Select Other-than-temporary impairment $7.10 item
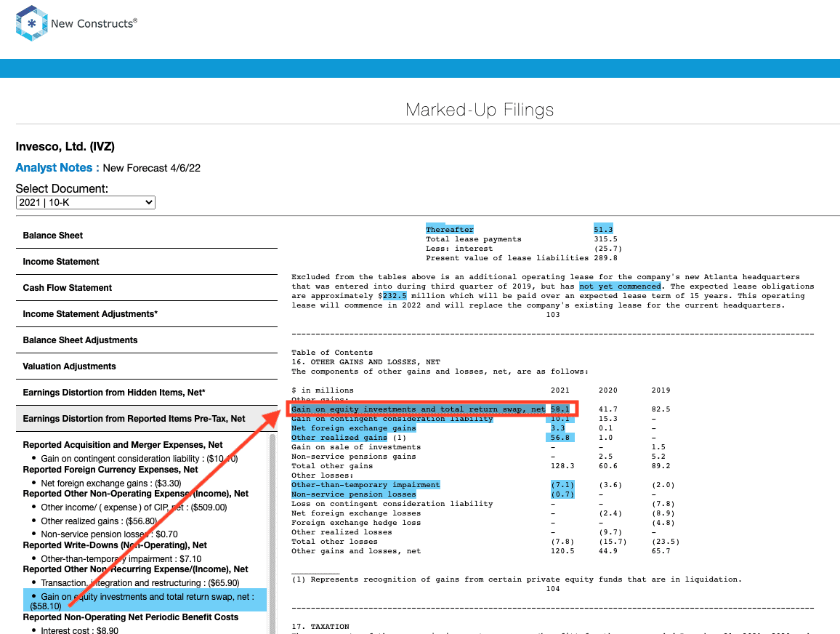The width and height of the screenshot is (840, 634). (x=121, y=559)
